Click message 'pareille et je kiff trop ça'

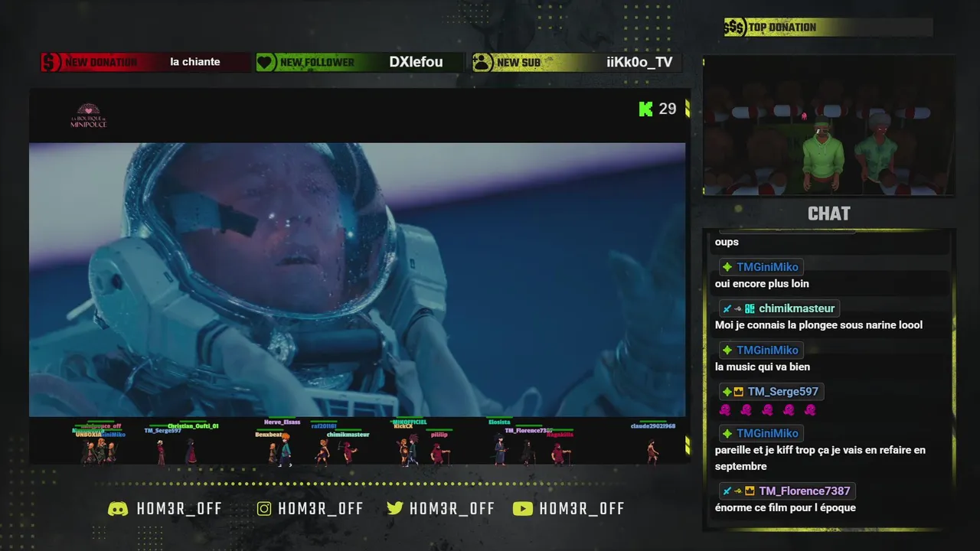820,458
